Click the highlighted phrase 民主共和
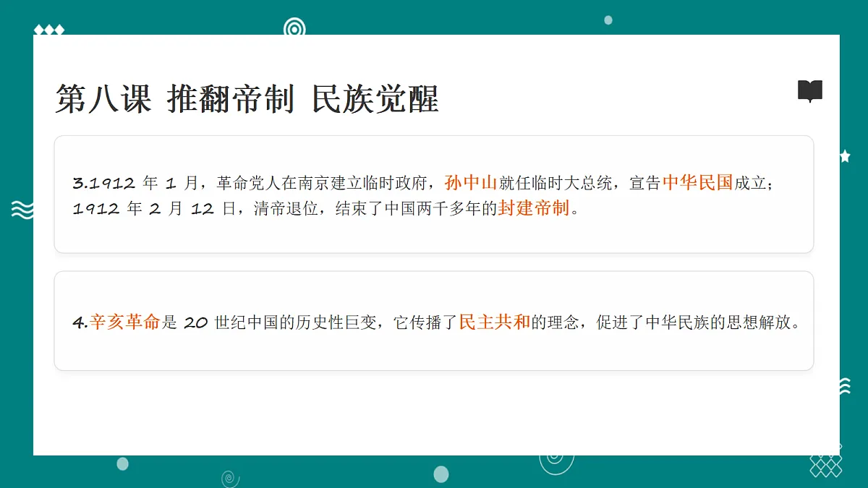 495,322
